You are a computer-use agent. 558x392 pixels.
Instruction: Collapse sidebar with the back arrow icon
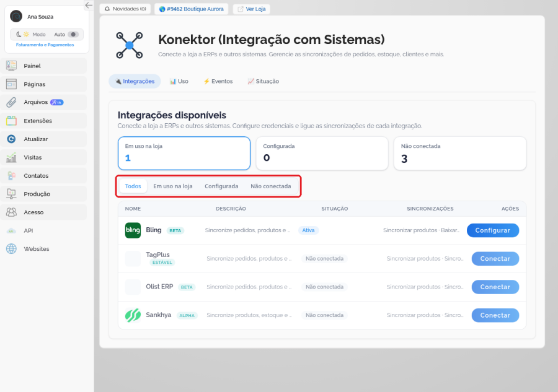(89, 5)
